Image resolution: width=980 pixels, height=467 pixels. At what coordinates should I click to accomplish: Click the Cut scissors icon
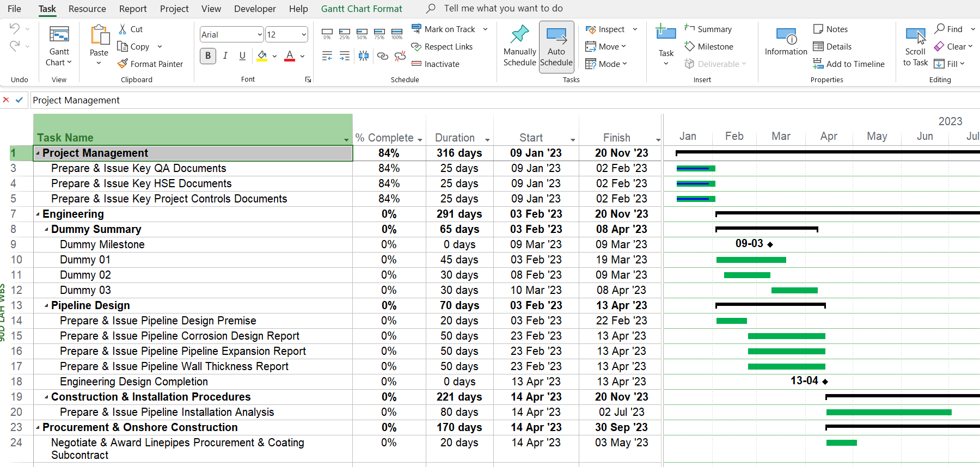click(x=123, y=29)
